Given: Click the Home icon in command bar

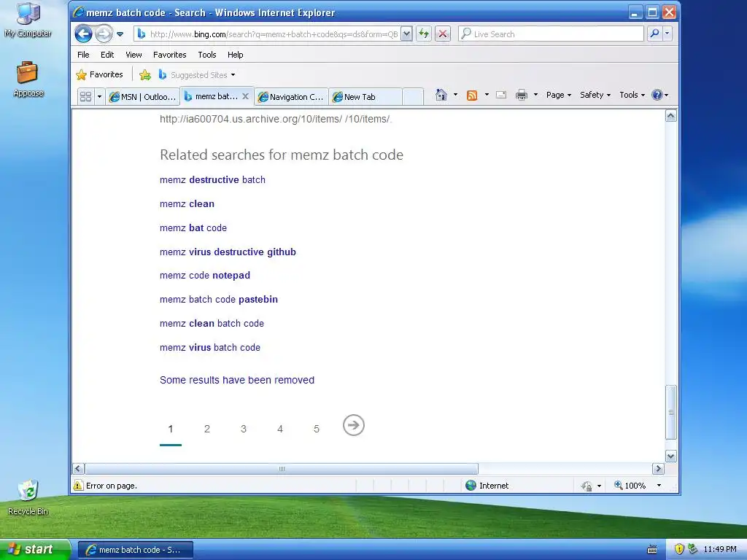Looking at the screenshot, I should pos(441,95).
